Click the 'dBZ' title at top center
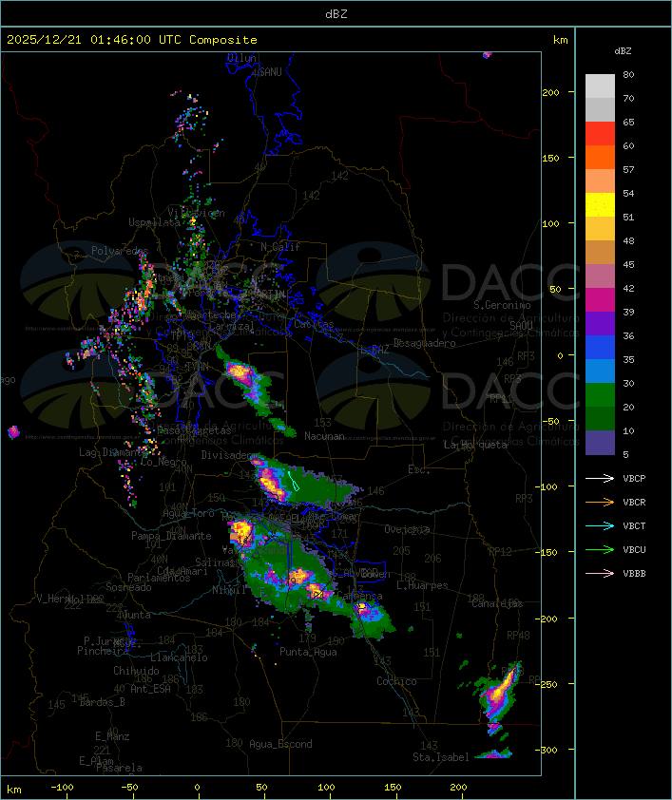Screen dimensions: 672x800 point(336,13)
